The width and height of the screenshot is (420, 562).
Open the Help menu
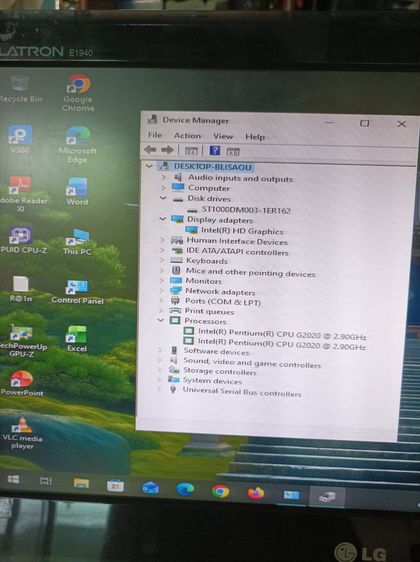tap(255, 137)
